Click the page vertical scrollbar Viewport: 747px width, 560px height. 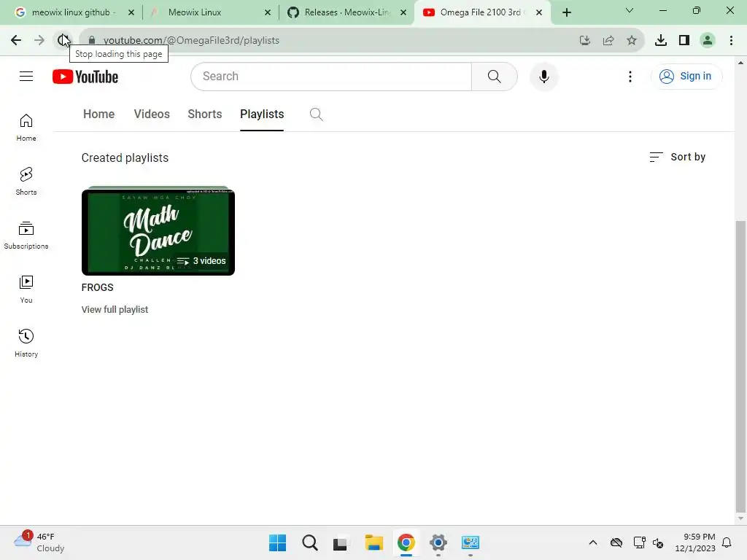(740, 365)
